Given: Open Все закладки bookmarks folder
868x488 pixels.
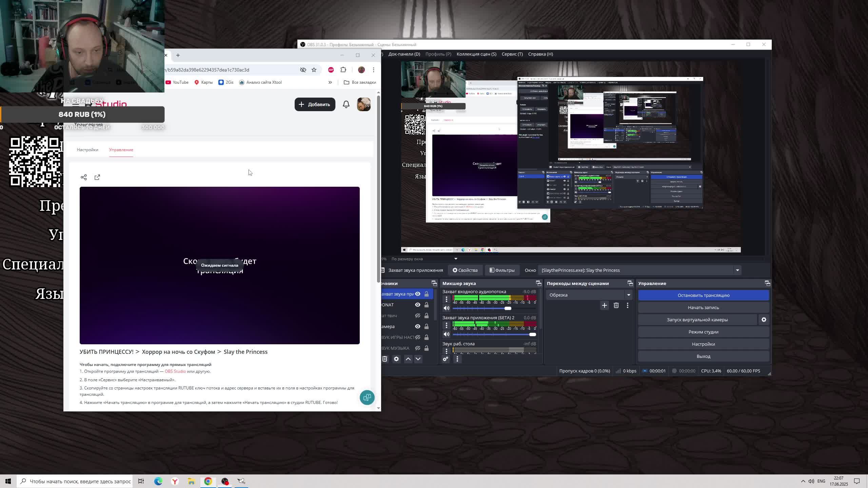Looking at the screenshot, I should [360, 82].
